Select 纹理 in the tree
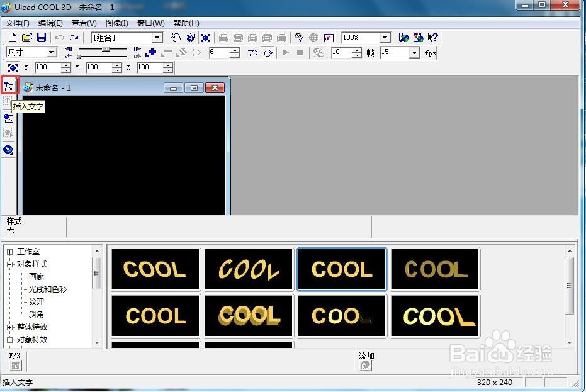The width and height of the screenshot is (586, 392). pos(37,302)
